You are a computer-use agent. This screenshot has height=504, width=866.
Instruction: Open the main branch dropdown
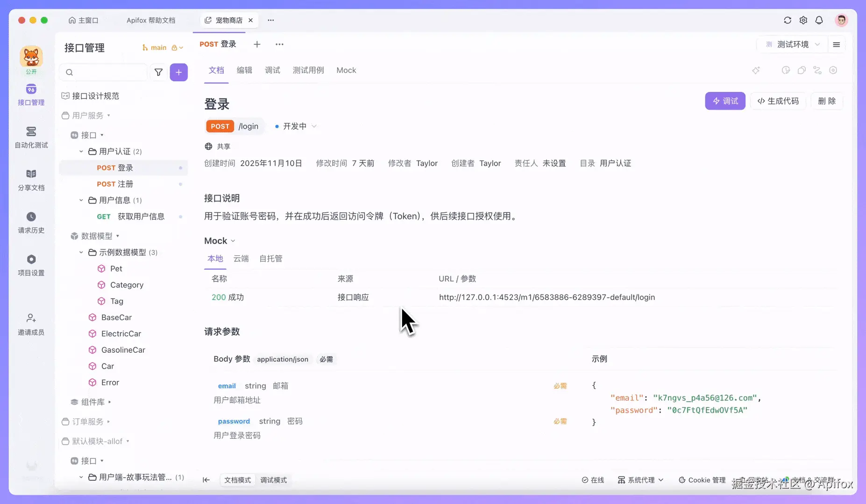[162, 47]
